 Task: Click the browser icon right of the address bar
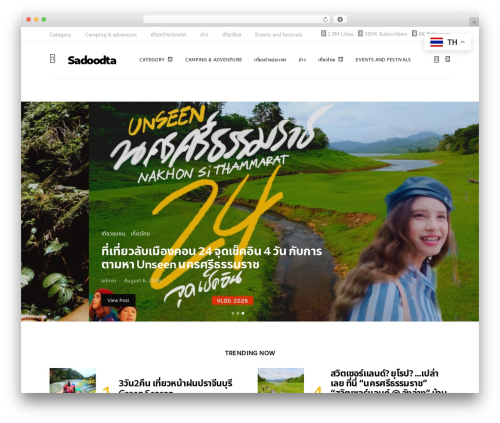tap(340, 20)
